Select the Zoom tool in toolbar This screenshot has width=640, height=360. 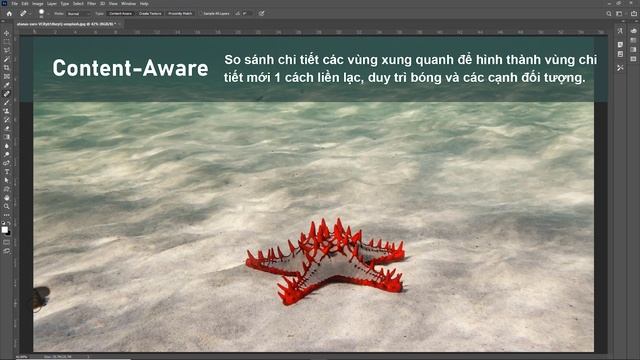point(7,206)
